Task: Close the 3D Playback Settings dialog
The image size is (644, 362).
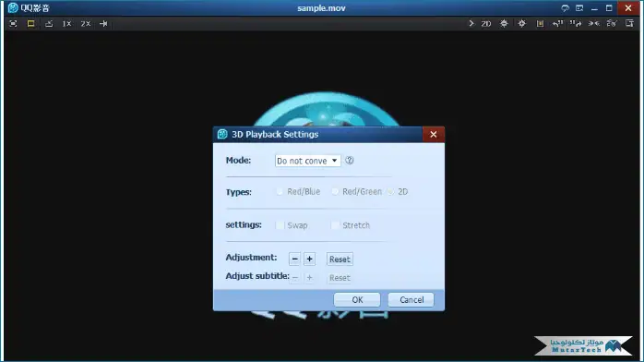Action: [x=434, y=134]
